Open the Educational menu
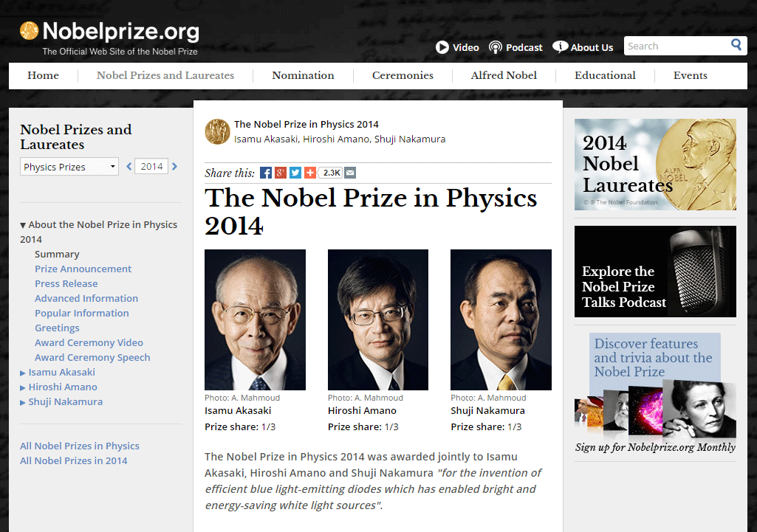 click(x=605, y=76)
